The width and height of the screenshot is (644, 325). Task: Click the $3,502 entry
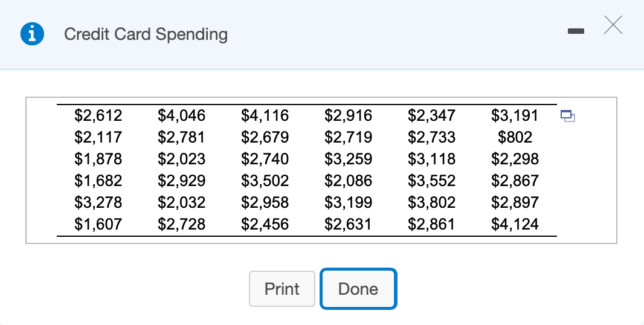coord(265,181)
